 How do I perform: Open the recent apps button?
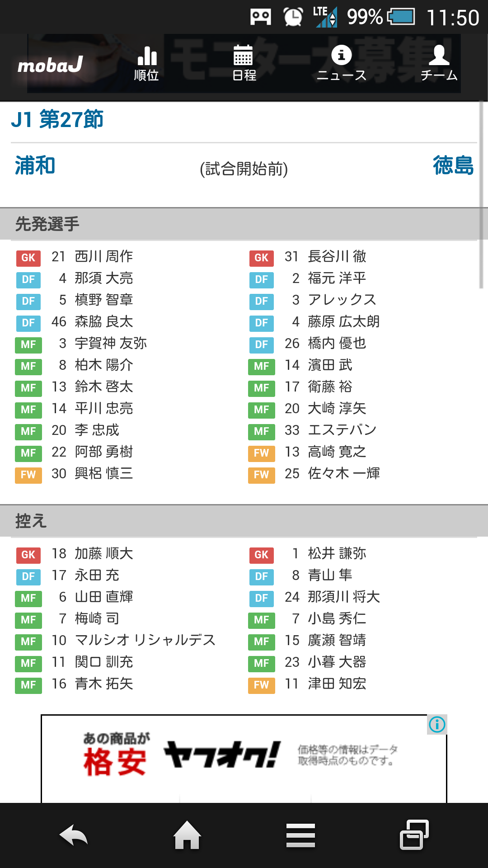(414, 835)
